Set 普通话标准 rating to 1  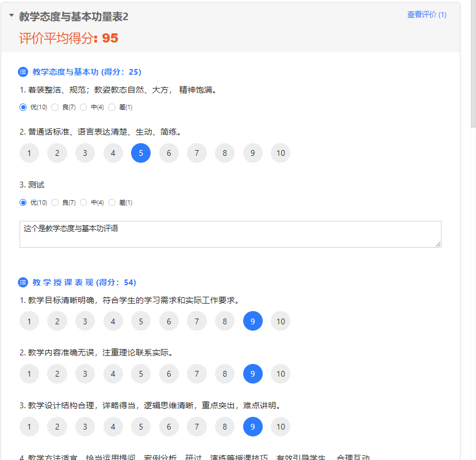(x=29, y=153)
